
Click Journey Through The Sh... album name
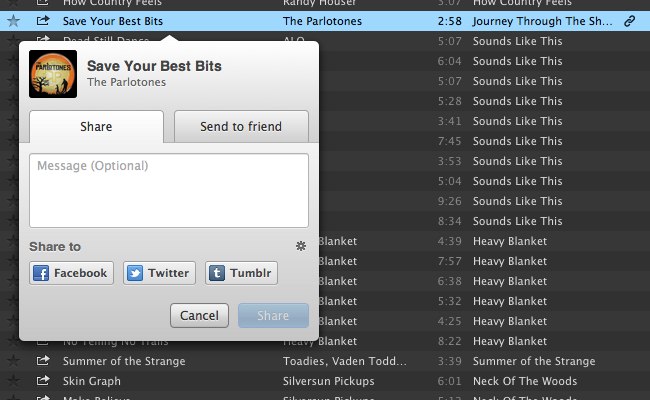542,21
